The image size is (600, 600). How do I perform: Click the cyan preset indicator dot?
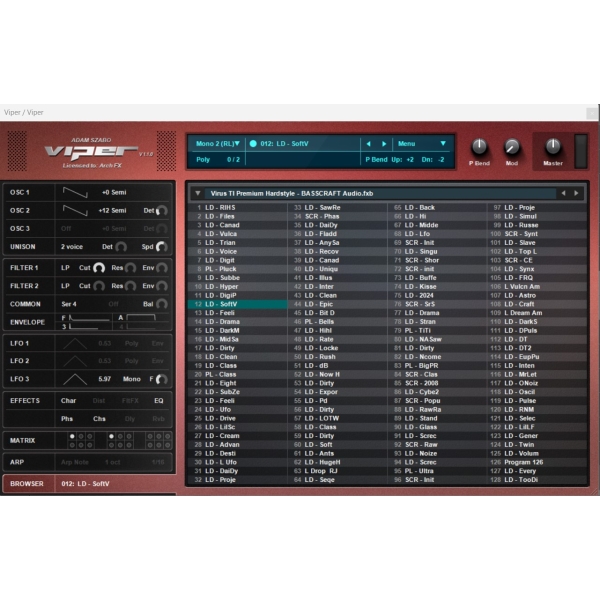click(253, 144)
